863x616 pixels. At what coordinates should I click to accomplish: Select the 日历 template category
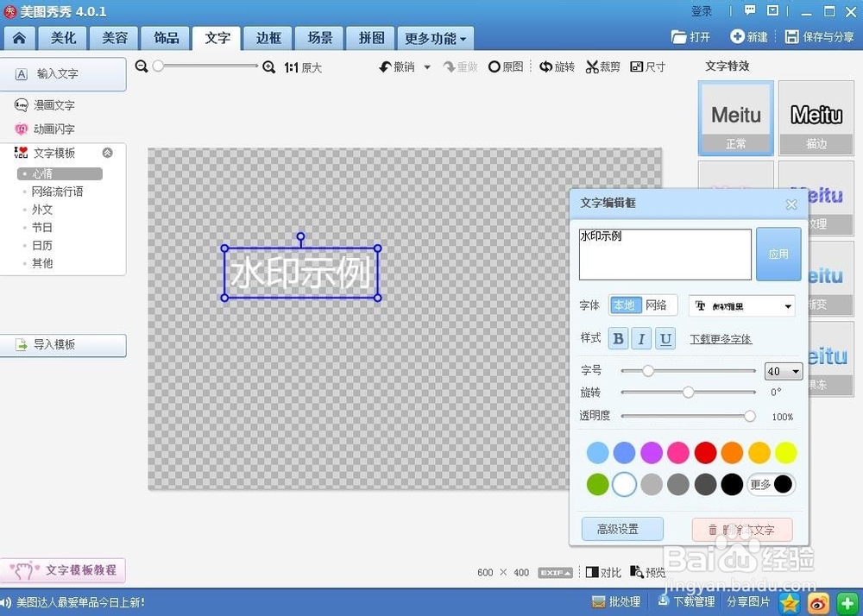point(42,245)
